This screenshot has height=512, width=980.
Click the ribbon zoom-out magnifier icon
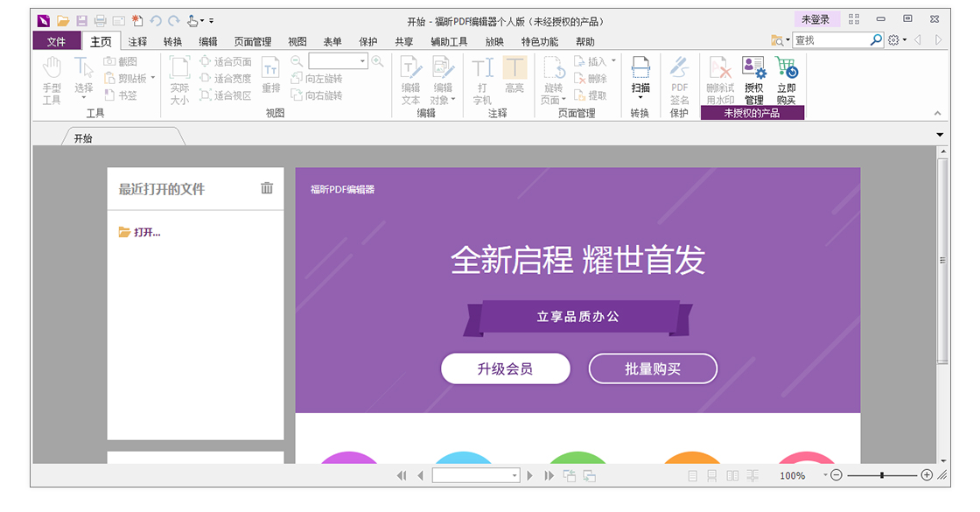[297, 61]
